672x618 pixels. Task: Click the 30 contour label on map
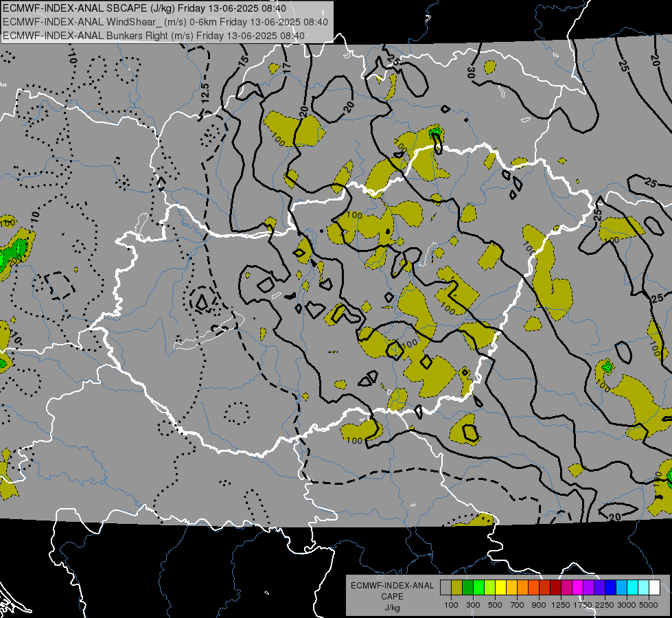pos(471,72)
